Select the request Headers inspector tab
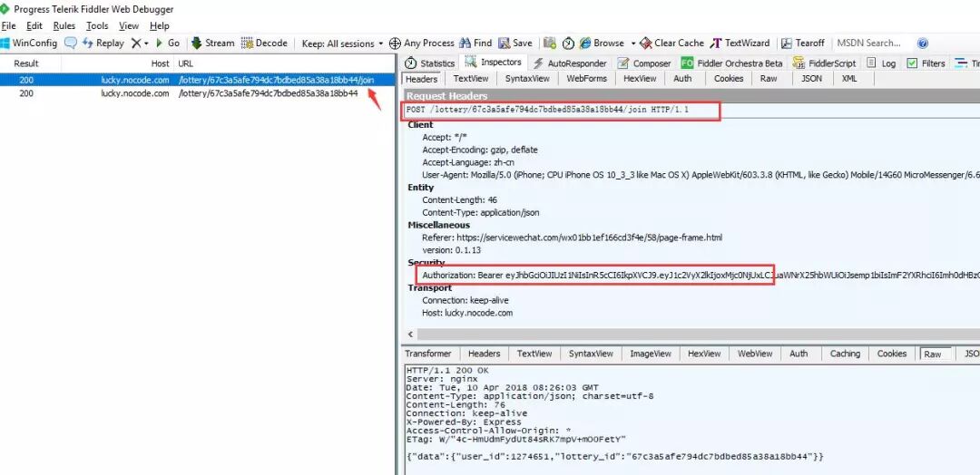 422,79
